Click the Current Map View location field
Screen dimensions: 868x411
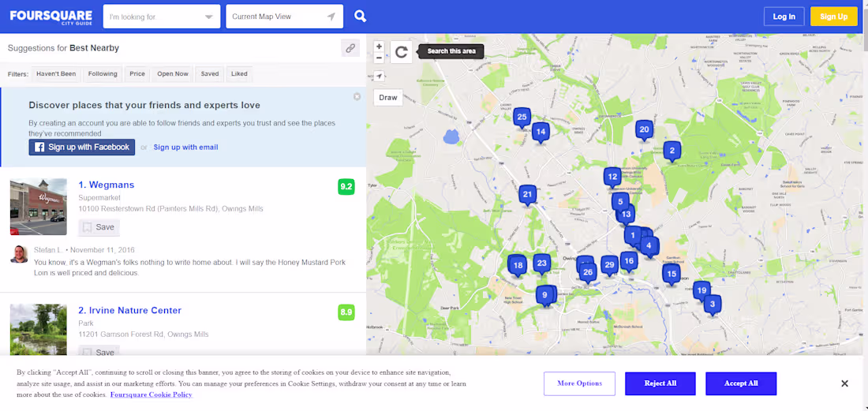(x=285, y=17)
